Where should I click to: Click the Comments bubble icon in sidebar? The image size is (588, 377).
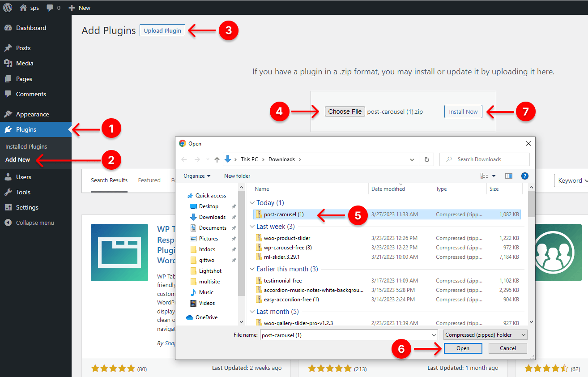coord(8,94)
